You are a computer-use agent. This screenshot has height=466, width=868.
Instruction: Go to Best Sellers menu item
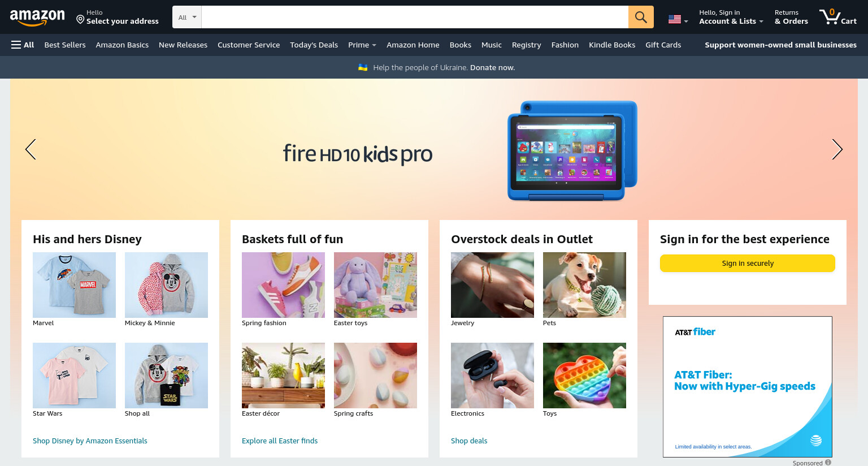point(65,45)
